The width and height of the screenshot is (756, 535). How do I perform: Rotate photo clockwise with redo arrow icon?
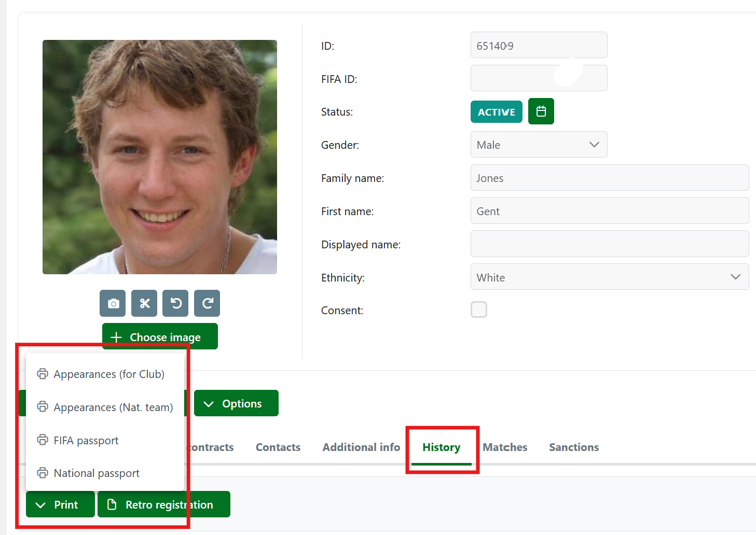[x=207, y=303]
